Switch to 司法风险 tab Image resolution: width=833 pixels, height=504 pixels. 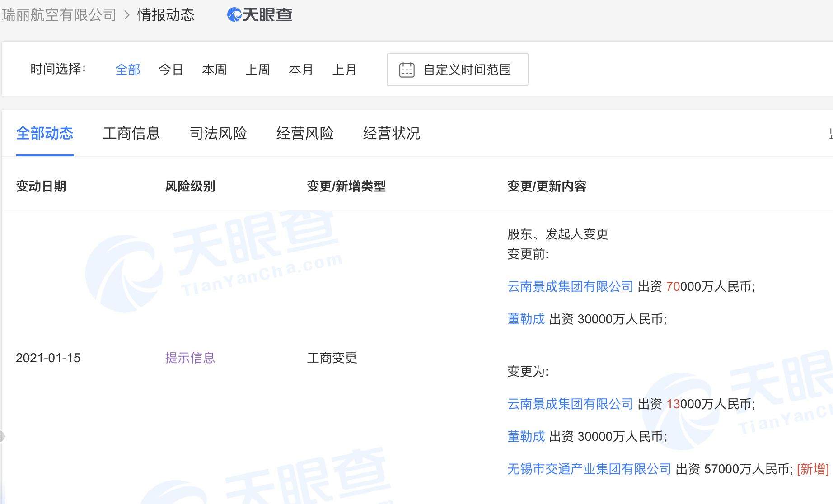(x=218, y=133)
